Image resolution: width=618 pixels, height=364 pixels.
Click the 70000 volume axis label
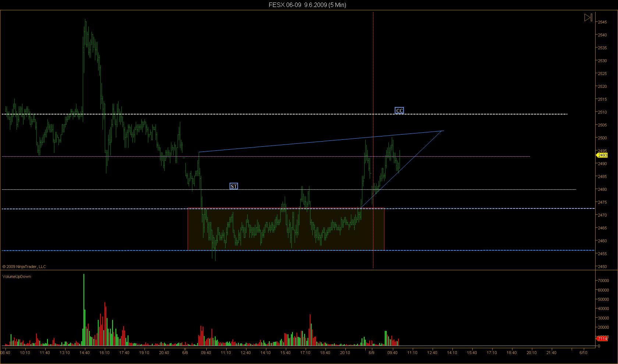[604, 281]
